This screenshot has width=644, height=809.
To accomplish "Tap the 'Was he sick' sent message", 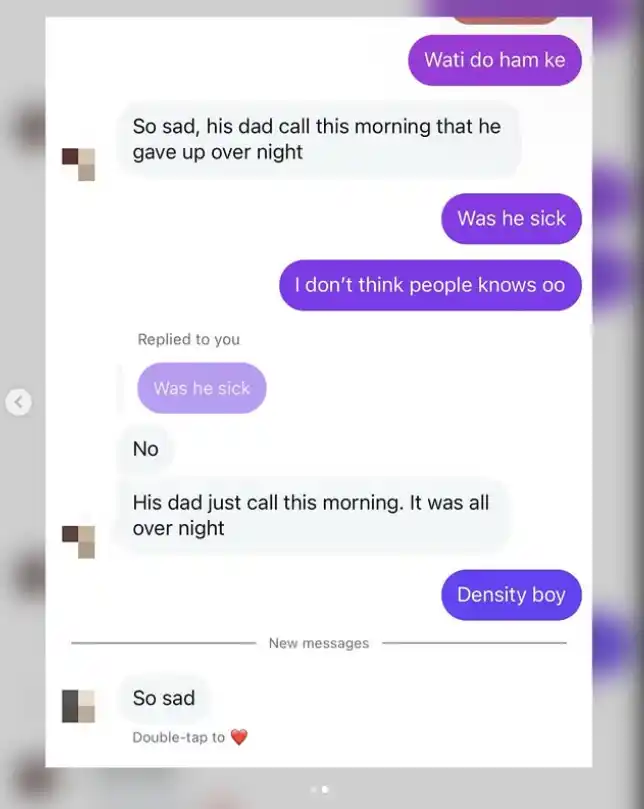I will point(511,218).
